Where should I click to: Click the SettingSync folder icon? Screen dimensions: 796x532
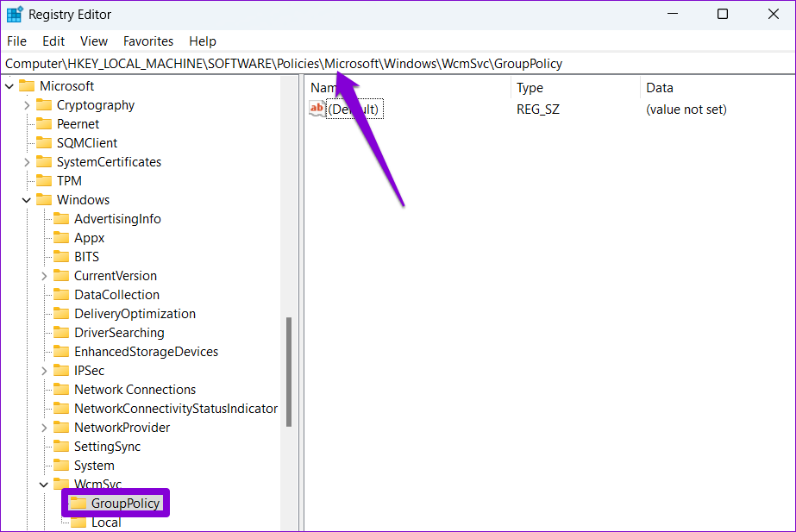point(61,447)
